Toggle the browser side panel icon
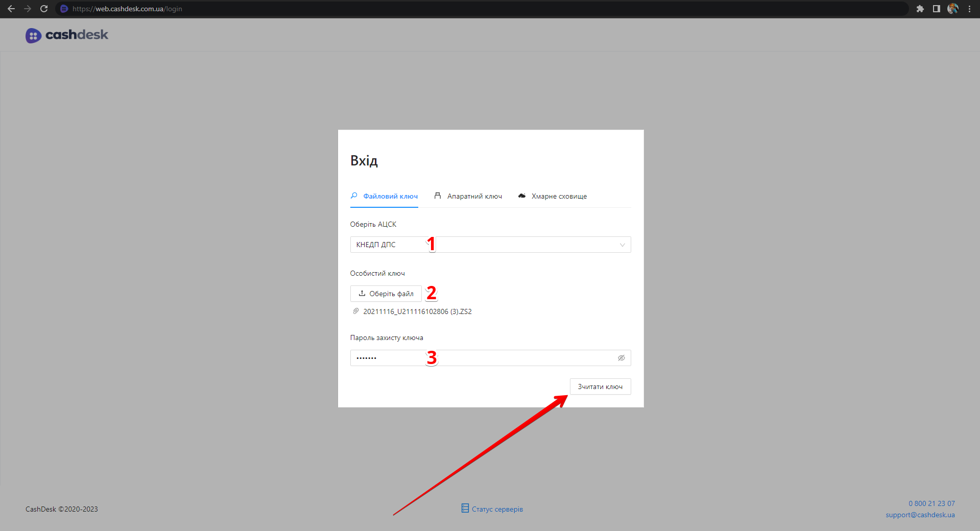 936,9
